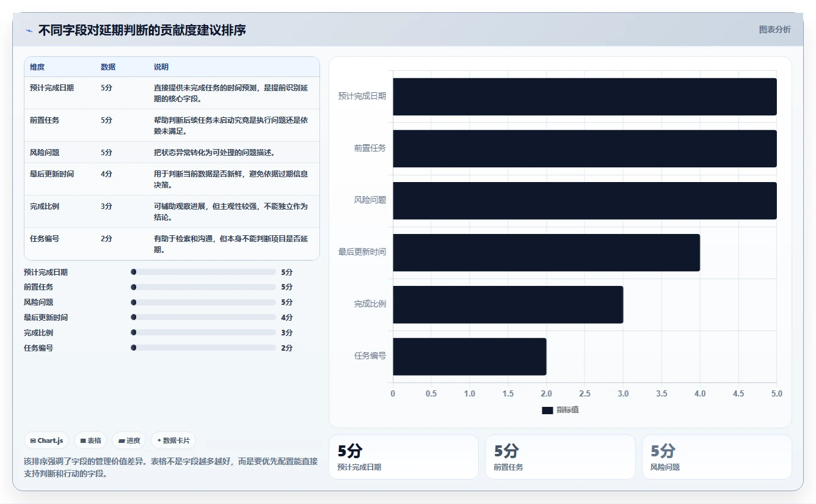The height and width of the screenshot is (504, 816).
Task: Open the 前置任务 5分 data card
Action: click(x=560, y=457)
